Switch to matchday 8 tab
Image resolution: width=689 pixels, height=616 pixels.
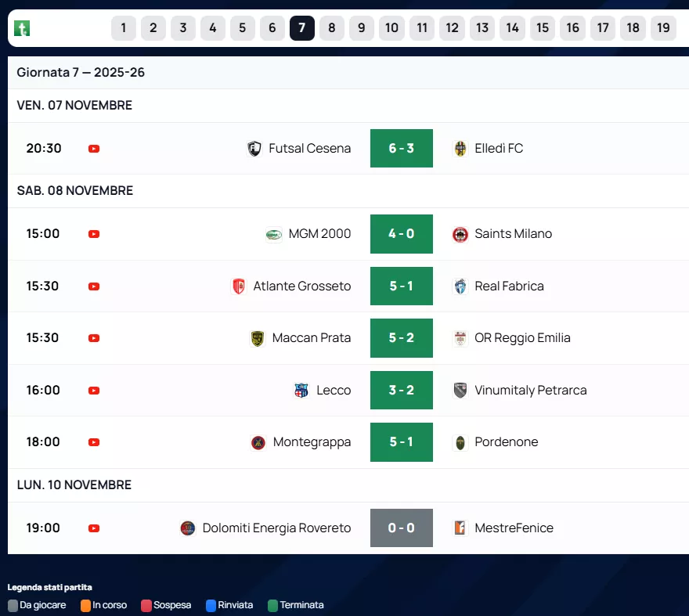pyautogui.click(x=331, y=28)
